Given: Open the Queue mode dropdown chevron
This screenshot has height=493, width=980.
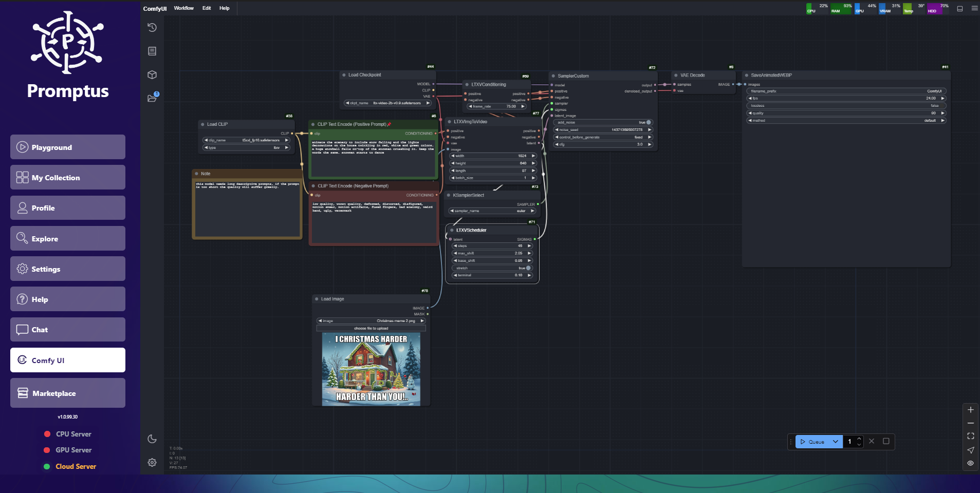Looking at the screenshot, I should (835, 442).
